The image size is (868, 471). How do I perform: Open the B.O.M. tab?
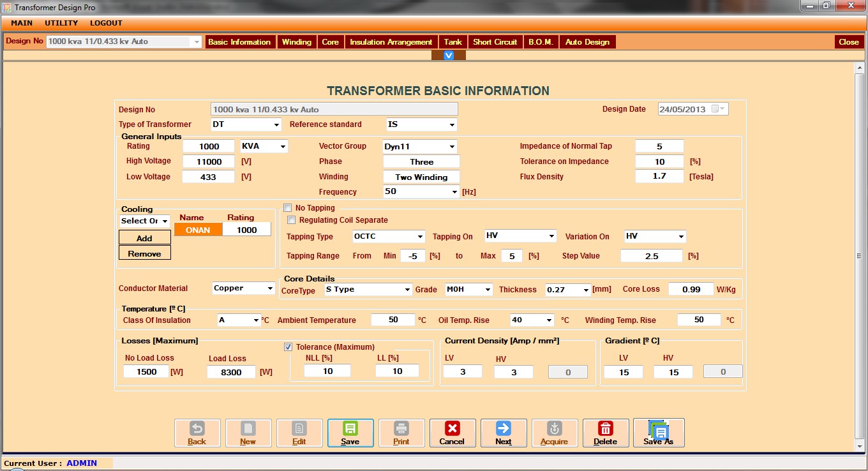(x=541, y=42)
